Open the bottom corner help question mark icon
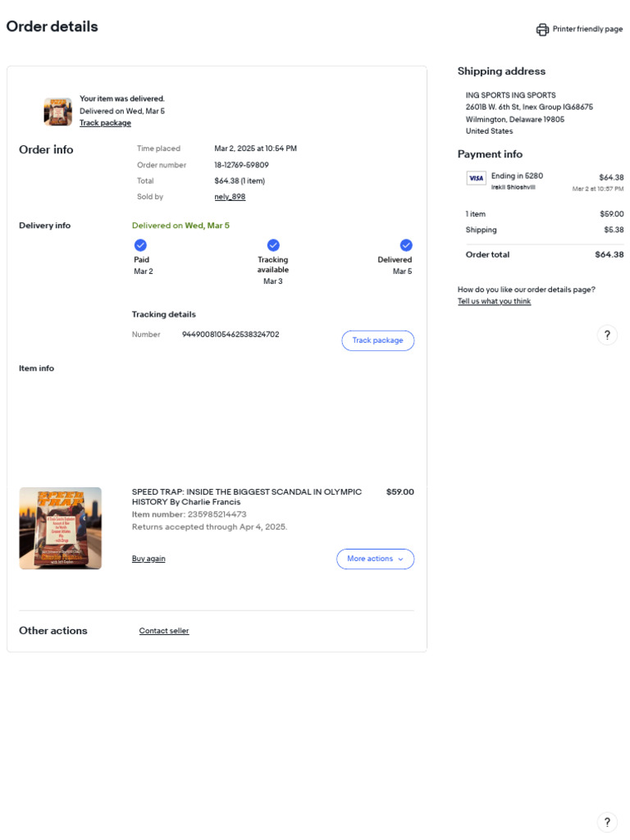 coord(607,822)
